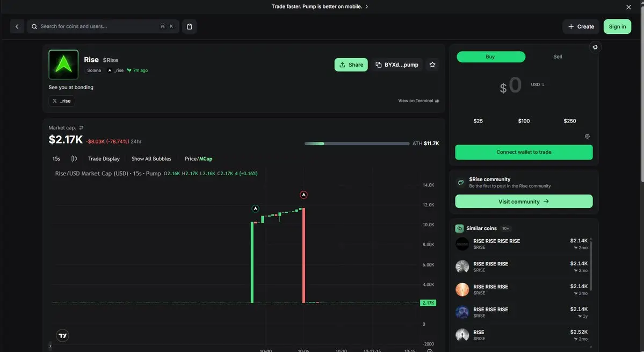Click the bonding curve progress bar
Screen dimensions: 644x352
click(357, 144)
